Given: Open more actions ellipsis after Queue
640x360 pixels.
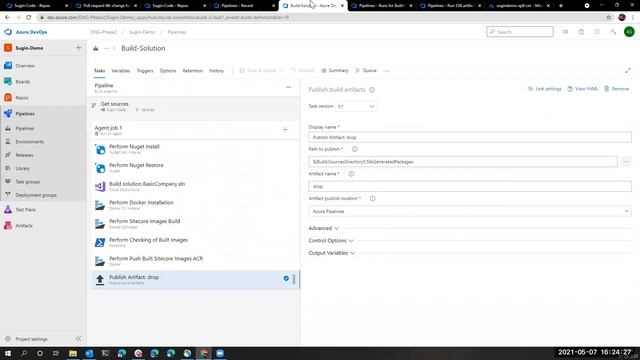Looking at the screenshot, I should 387,71.
